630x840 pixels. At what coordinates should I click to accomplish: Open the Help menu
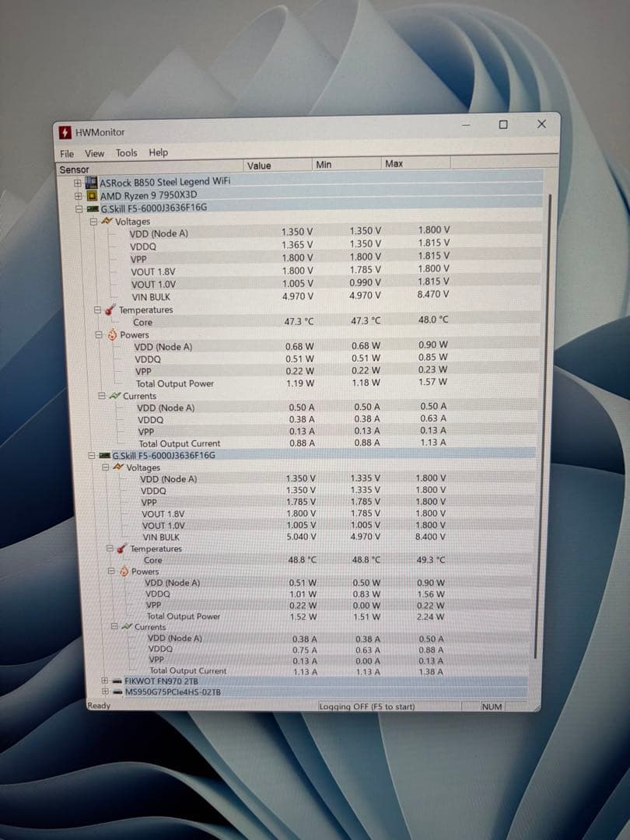coord(158,152)
